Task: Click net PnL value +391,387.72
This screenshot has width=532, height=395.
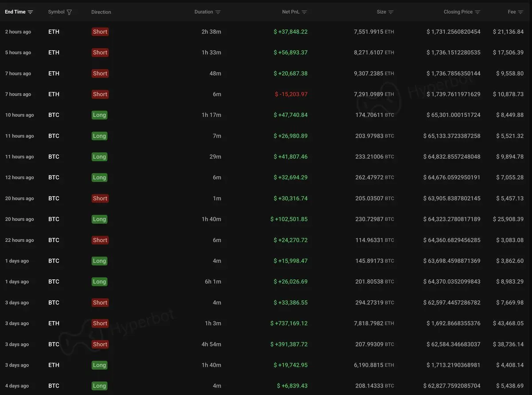Action: [289, 345]
